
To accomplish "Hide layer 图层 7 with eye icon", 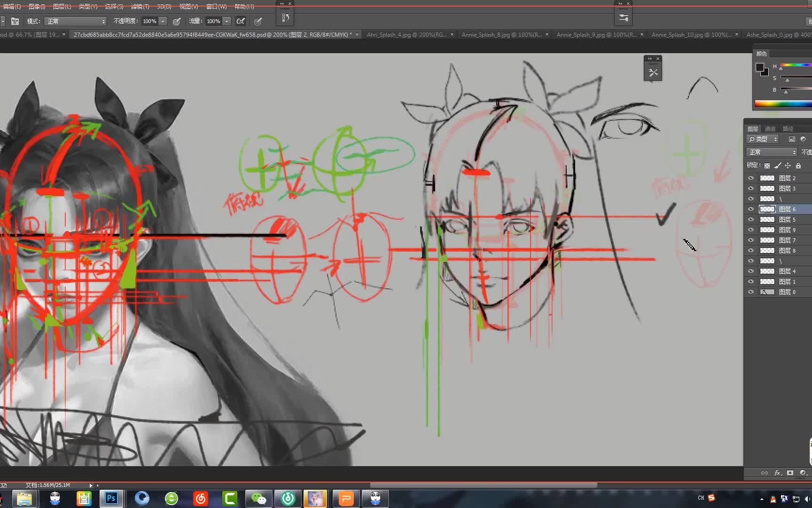I will point(750,240).
